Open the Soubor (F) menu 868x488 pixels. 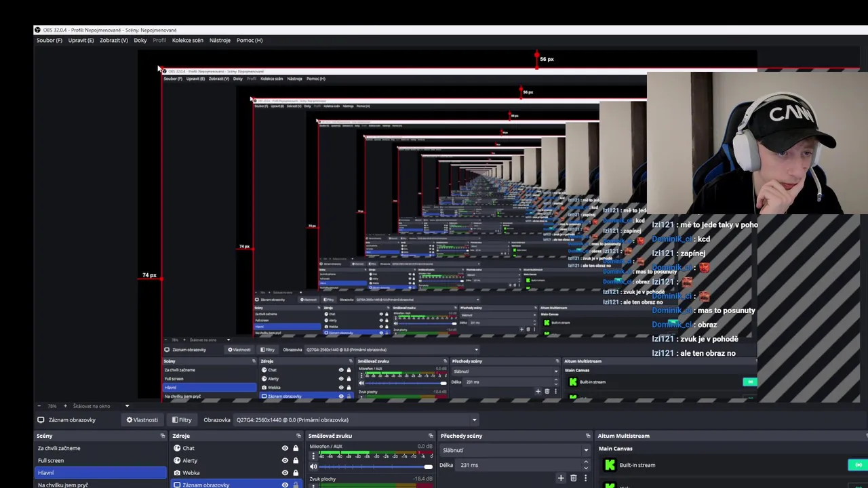[50, 40]
